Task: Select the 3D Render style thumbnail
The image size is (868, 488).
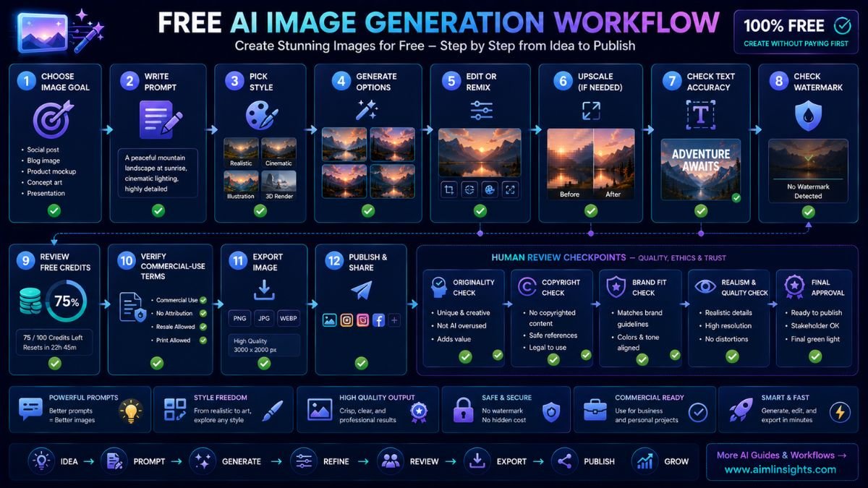Action: pyautogui.click(x=278, y=186)
